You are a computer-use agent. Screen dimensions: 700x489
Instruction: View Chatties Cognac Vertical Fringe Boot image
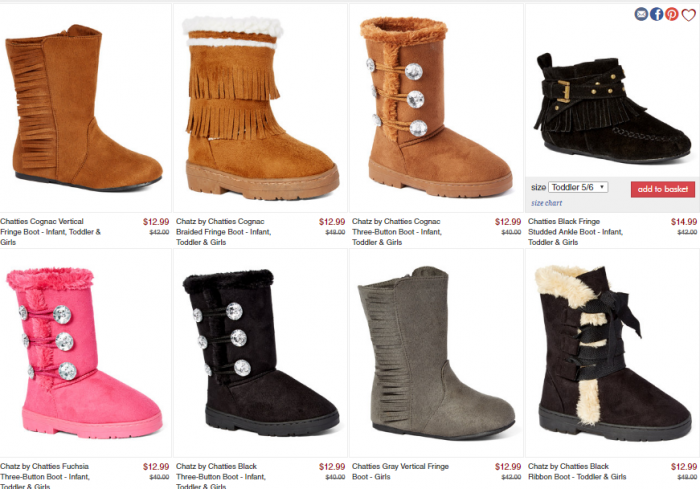85,108
